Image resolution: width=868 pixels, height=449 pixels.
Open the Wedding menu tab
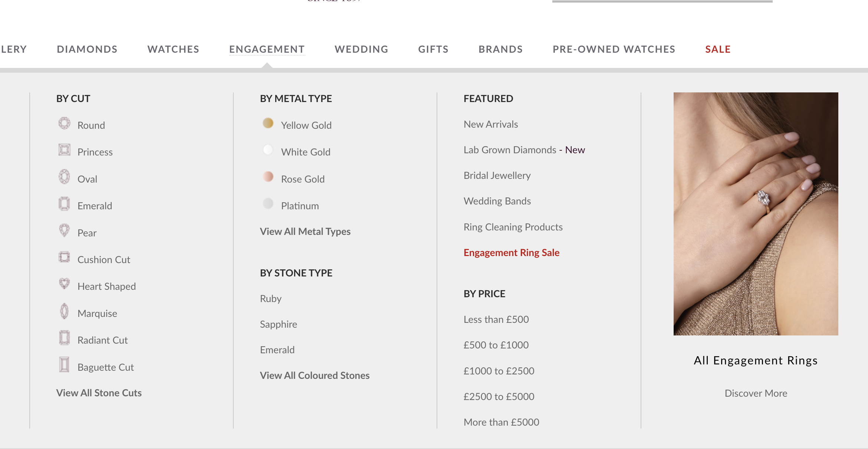361,49
